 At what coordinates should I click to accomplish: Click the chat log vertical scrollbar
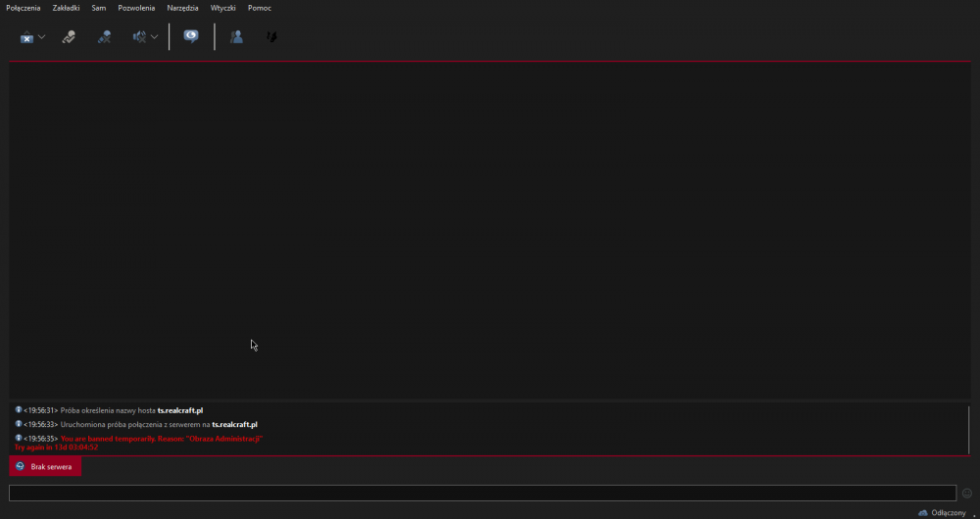(969, 429)
